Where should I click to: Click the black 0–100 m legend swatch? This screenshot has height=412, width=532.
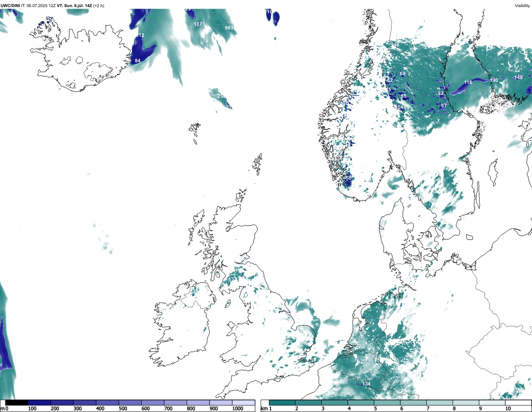pyautogui.click(x=17, y=403)
